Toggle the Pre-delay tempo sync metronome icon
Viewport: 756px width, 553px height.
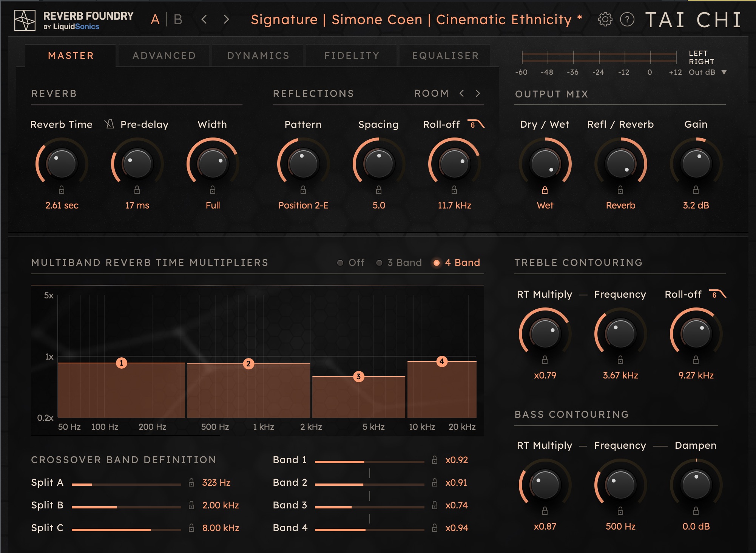click(x=110, y=124)
